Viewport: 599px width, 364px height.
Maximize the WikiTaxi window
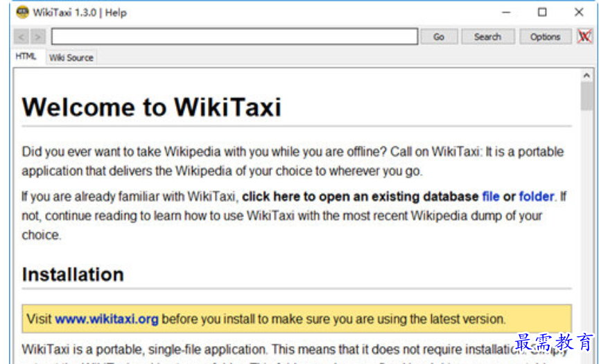[542, 12]
